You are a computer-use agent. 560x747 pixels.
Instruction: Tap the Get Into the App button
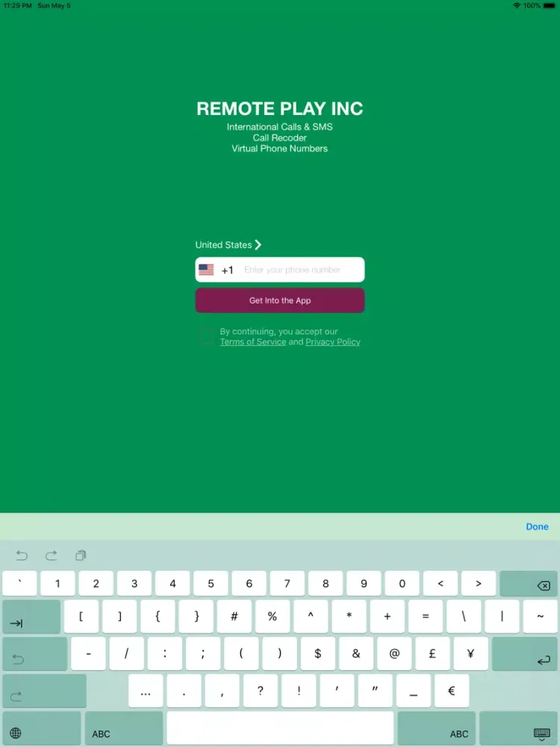pos(280,300)
